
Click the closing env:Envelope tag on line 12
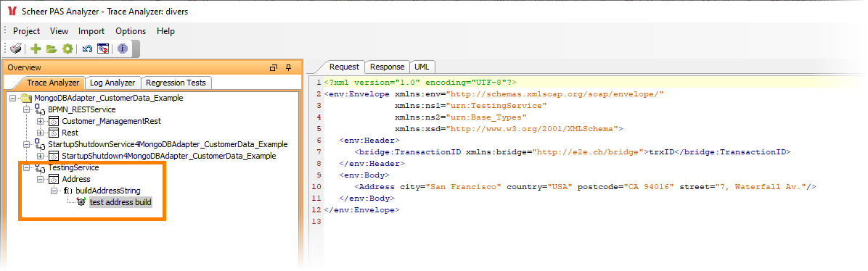pos(361,209)
